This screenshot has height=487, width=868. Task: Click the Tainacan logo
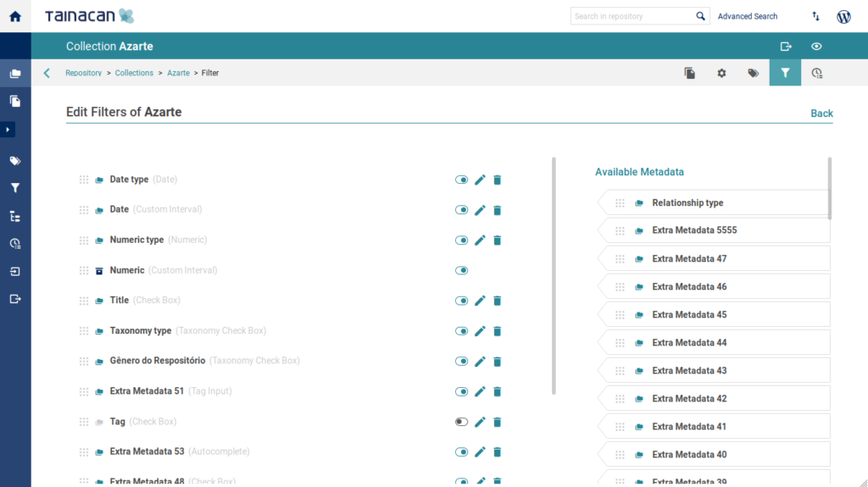click(x=89, y=16)
